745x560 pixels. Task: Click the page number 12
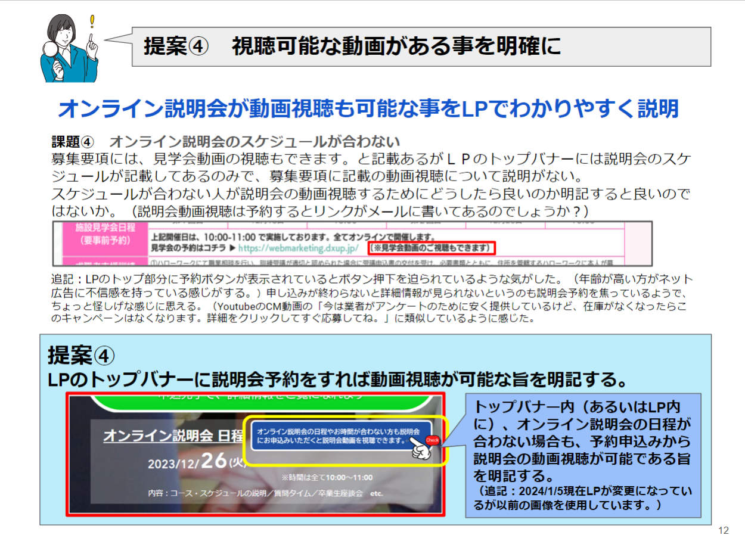pos(724,531)
